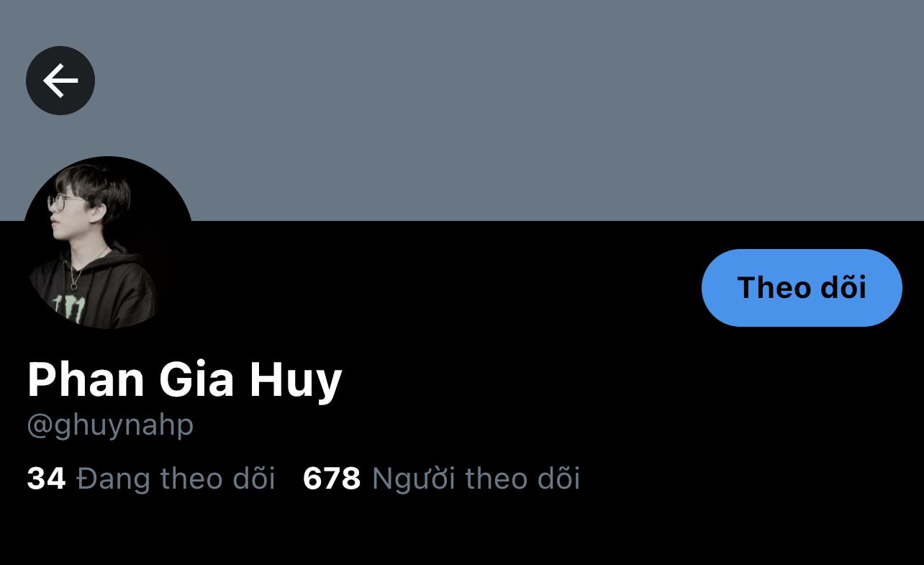Open the gray header banner image
Viewport: 924px width, 565px height.
coord(462,110)
